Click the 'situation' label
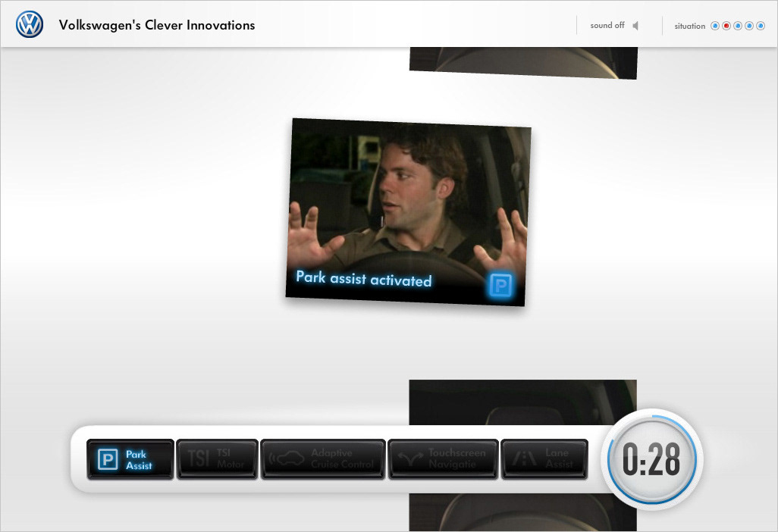 click(x=690, y=27)
